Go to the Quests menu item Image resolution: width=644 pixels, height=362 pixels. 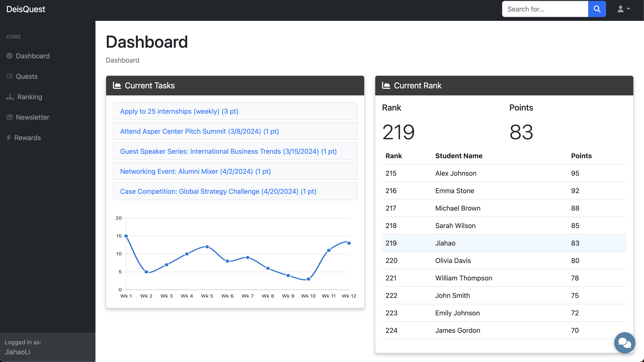[x=27, y=76]
